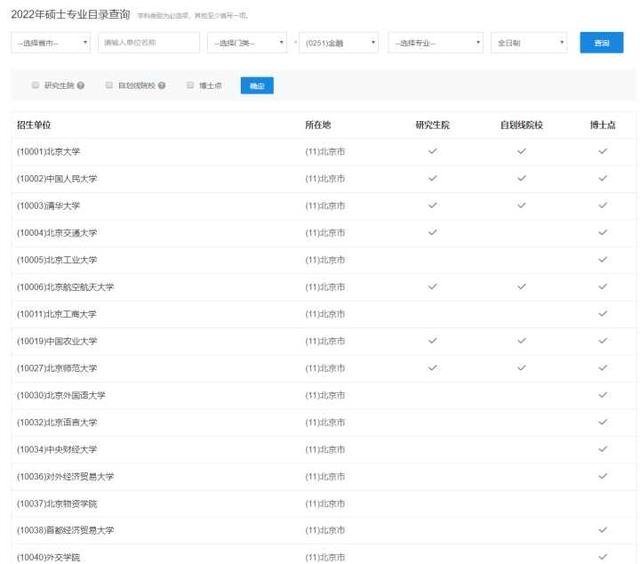Viewport: 640px width, 564px height.
Task: Select the (10032)北京语言大学 row name
Action: tap(57, 422)
